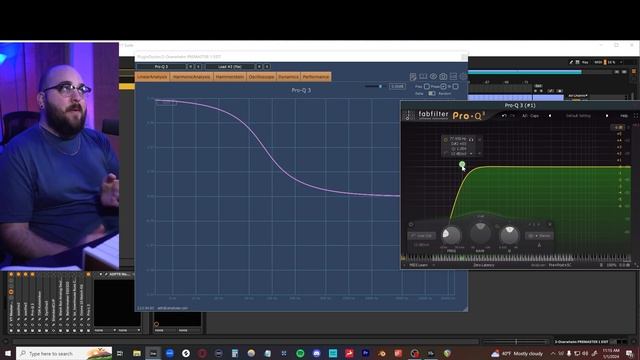Toggle the Freq checkbox in PluginDoctor

click(427, 87)
